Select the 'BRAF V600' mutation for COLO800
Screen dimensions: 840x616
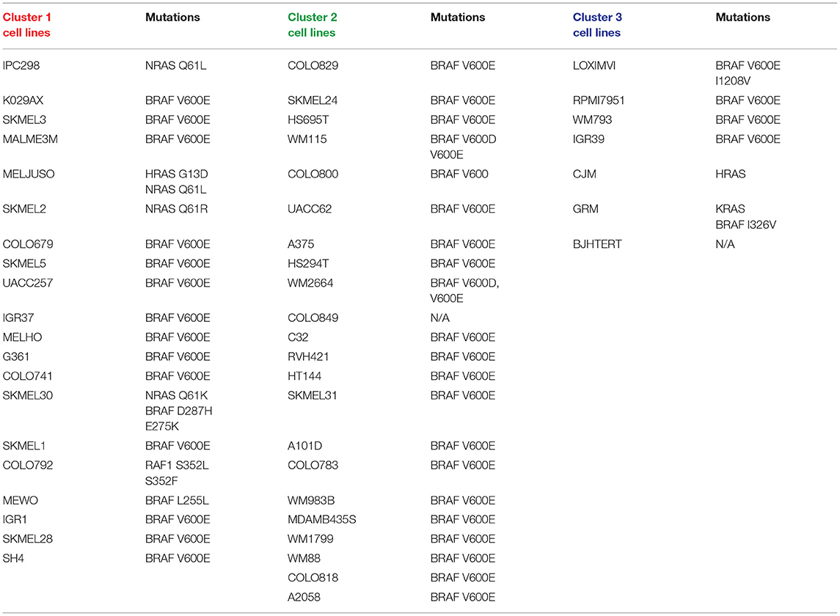pos(459,174)
